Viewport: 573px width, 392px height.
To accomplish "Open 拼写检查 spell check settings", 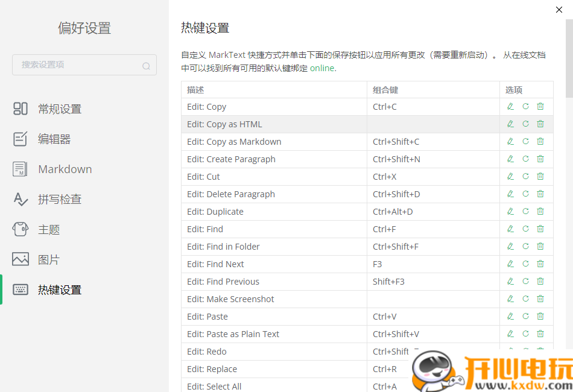I will 21,199.
